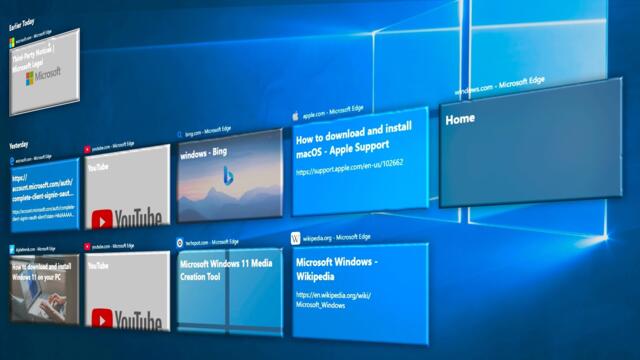Viewport: 640px width, 360px height.
Task: Click the YouTube favicon above the card beside the Bing card
Action: click(87, 150)
